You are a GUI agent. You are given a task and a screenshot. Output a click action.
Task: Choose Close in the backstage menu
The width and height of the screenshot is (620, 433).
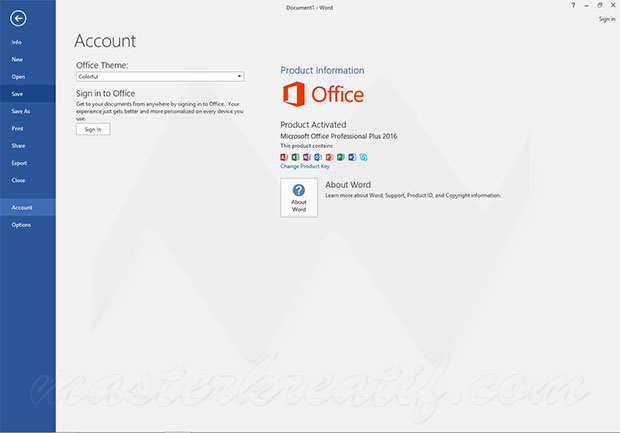(x=28, y=180)
